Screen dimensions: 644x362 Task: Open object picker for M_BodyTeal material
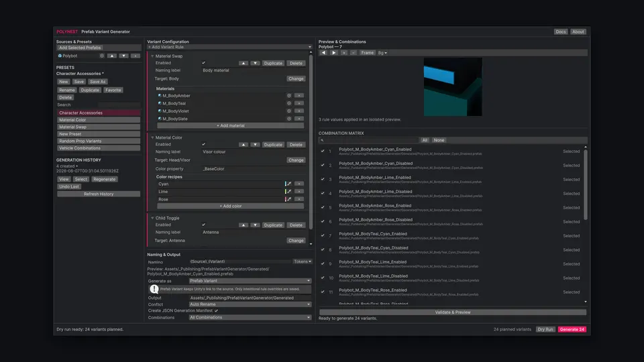[x=289, y=103]
